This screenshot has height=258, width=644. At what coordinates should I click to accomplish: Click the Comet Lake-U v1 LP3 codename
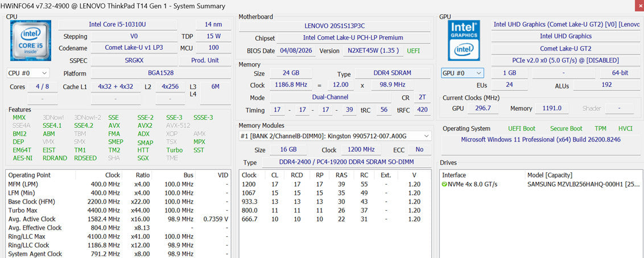click(x=134, y=48)
